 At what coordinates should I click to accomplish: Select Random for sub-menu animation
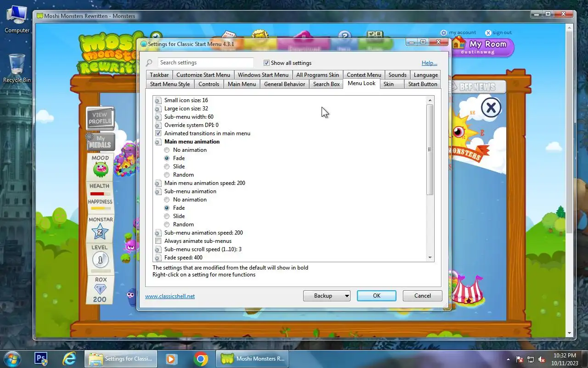[x=167, y=224]
